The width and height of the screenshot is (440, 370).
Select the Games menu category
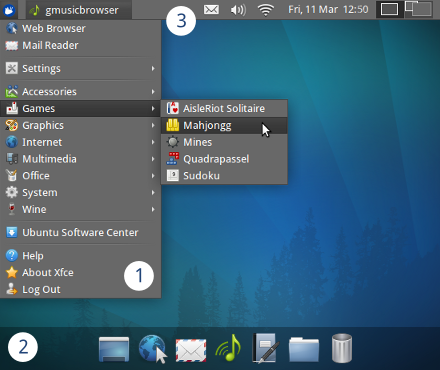point(81,108)
